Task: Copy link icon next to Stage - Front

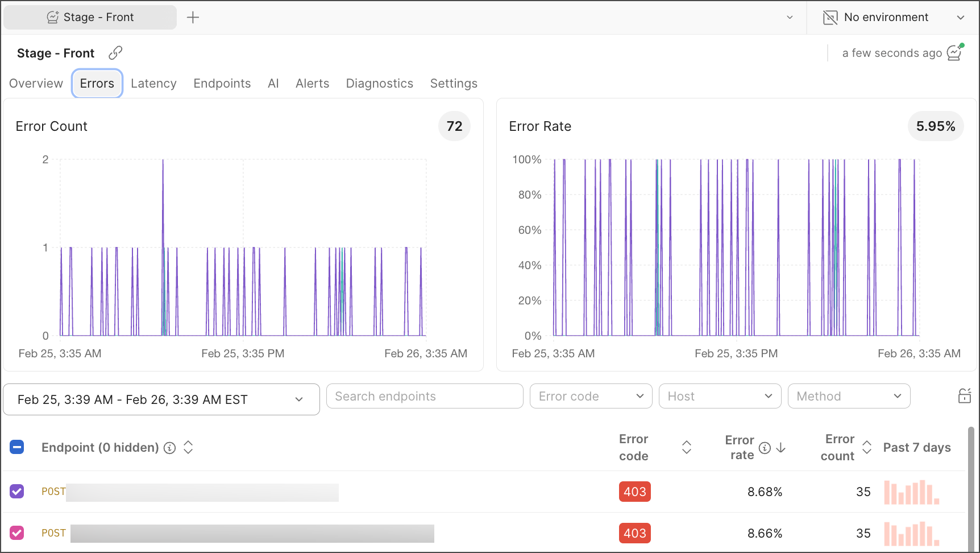Action: (x=115, y=53)
